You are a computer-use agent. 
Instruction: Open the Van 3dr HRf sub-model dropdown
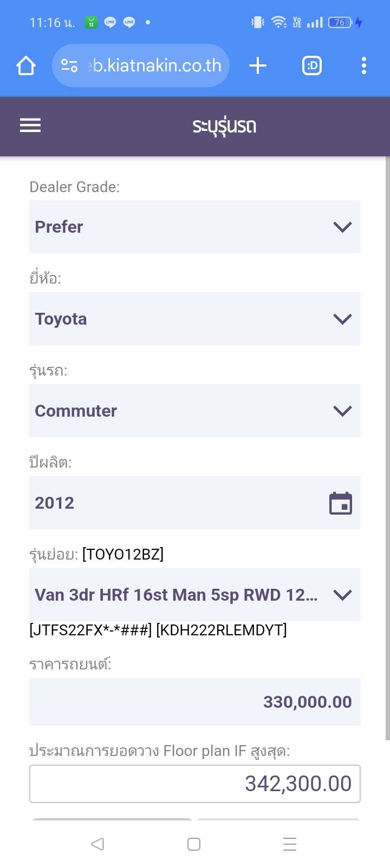195,595
